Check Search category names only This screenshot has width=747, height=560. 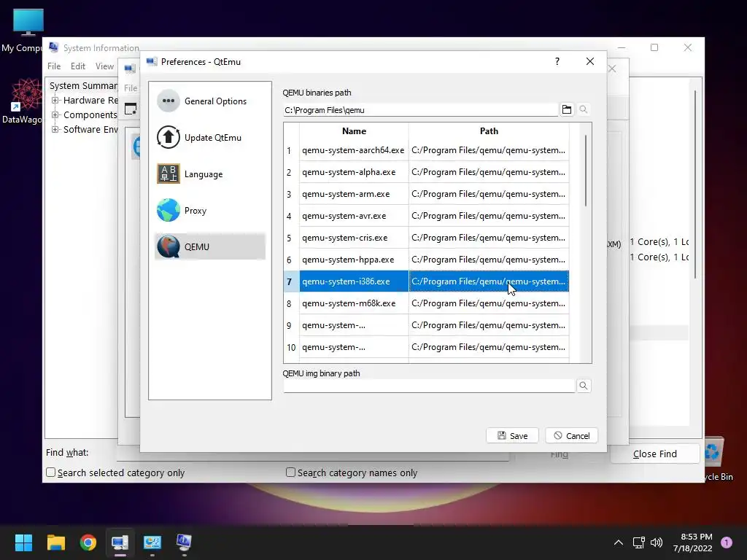[290, 472]
